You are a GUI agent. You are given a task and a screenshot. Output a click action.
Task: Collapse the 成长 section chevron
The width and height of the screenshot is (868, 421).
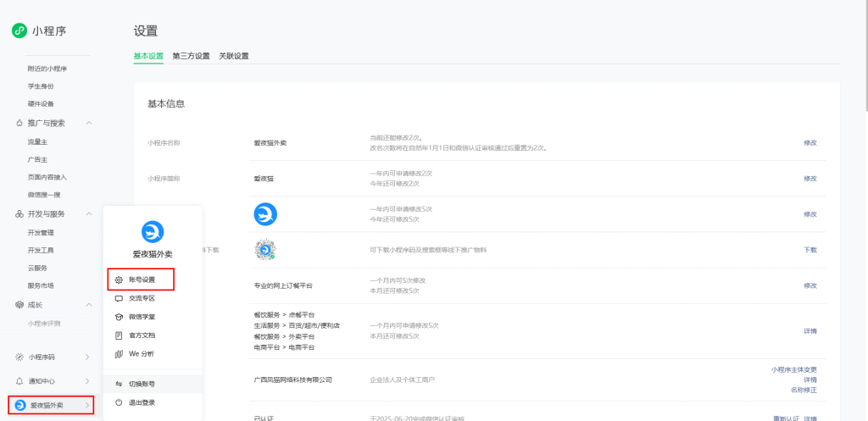tap(89, 305)
